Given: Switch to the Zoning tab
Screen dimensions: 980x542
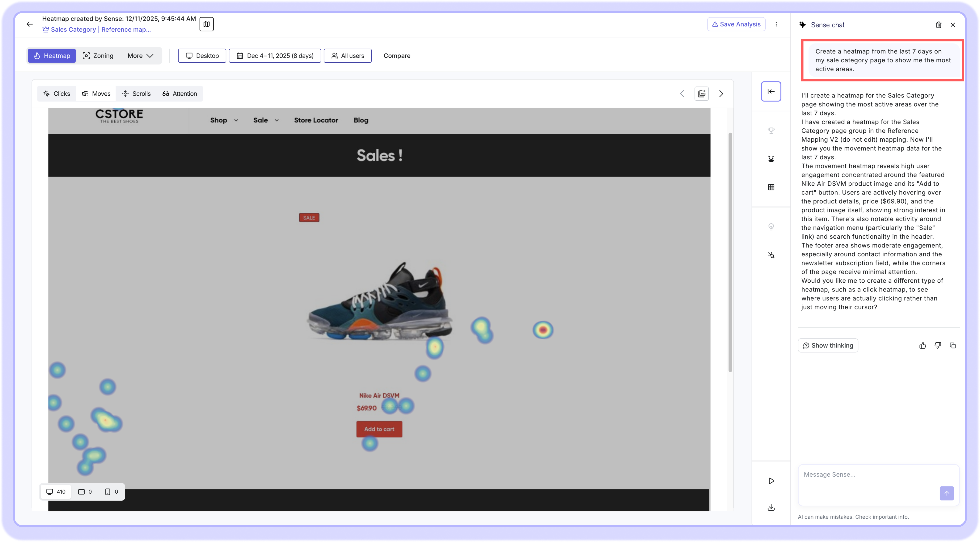Looking at the screenshot, I should (98, 56).
